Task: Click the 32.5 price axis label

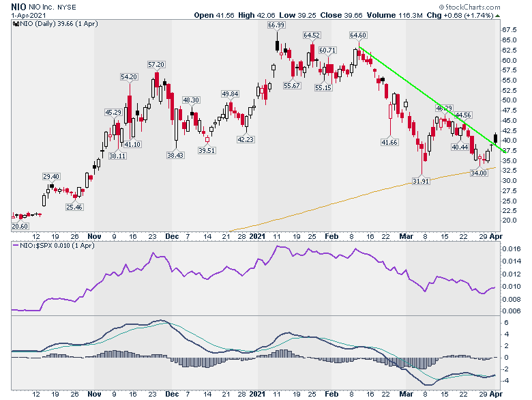Action: (x=509, y=171)
